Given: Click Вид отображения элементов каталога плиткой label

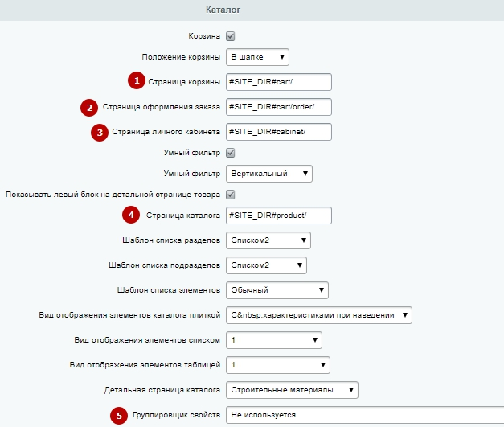Looking at the screenshot, I should (129, 315).
